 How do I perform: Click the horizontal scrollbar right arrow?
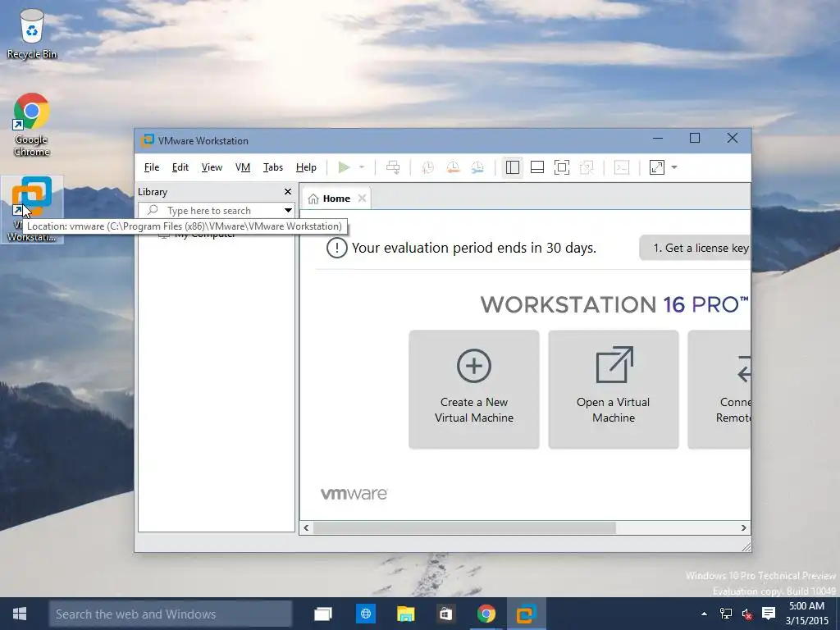(x=743, y=527)
